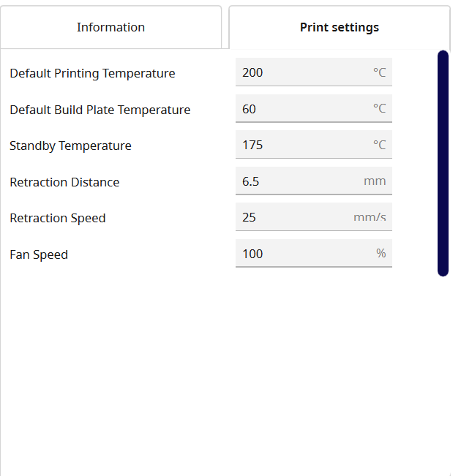This screenshot has width=461, height=476.
Task: Click the mm unit in Retraction Distance field
Action: coord(375,181)
